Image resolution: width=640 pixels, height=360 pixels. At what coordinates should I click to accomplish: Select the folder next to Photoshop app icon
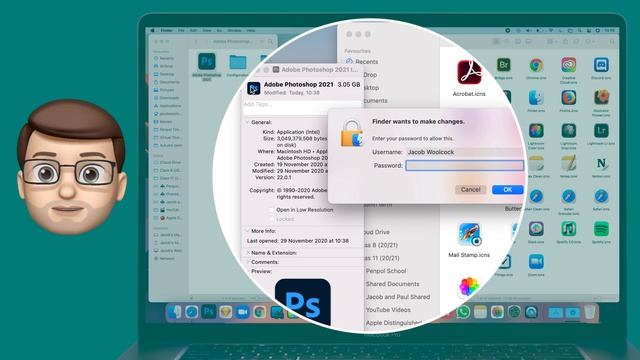click(x=238, y=62)
